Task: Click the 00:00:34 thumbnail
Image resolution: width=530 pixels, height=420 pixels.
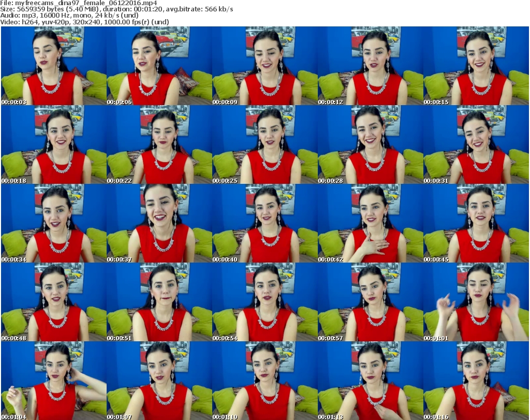Action: pyautogui.click(x=54, y=224)
